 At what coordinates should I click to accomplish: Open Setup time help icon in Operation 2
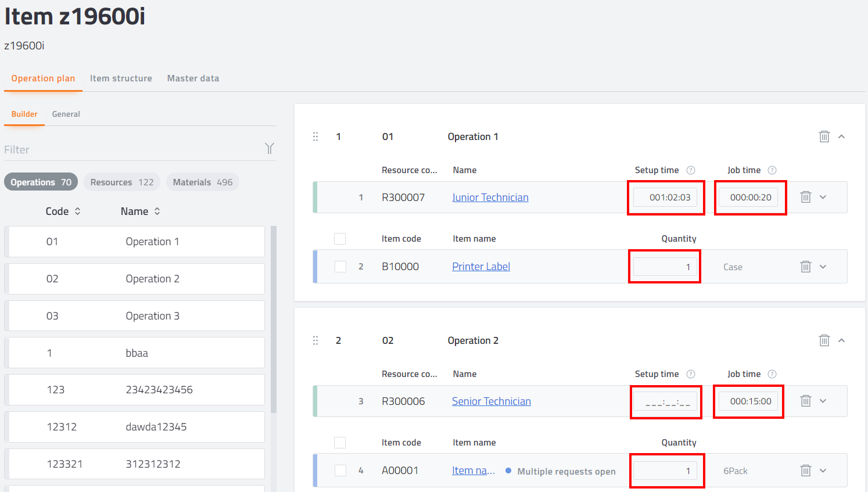pos(691,374)
